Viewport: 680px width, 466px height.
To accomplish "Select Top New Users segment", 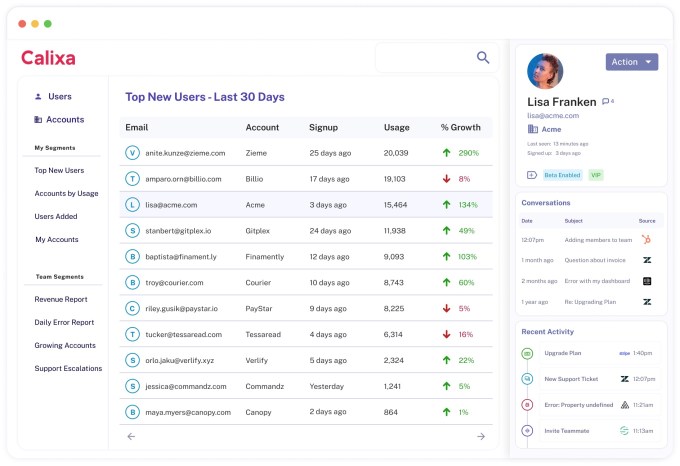I will coord(59,170).
